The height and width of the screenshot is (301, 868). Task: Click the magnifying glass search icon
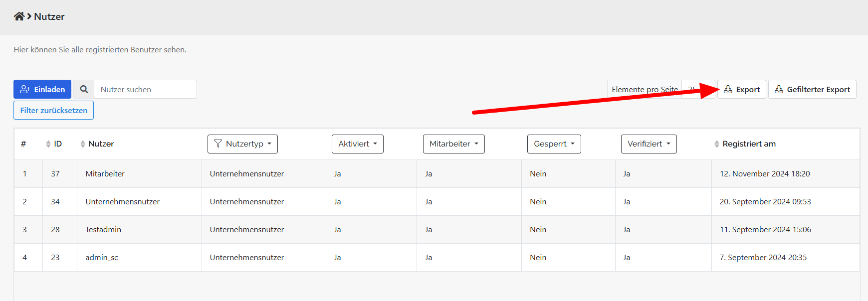point(84,89)
